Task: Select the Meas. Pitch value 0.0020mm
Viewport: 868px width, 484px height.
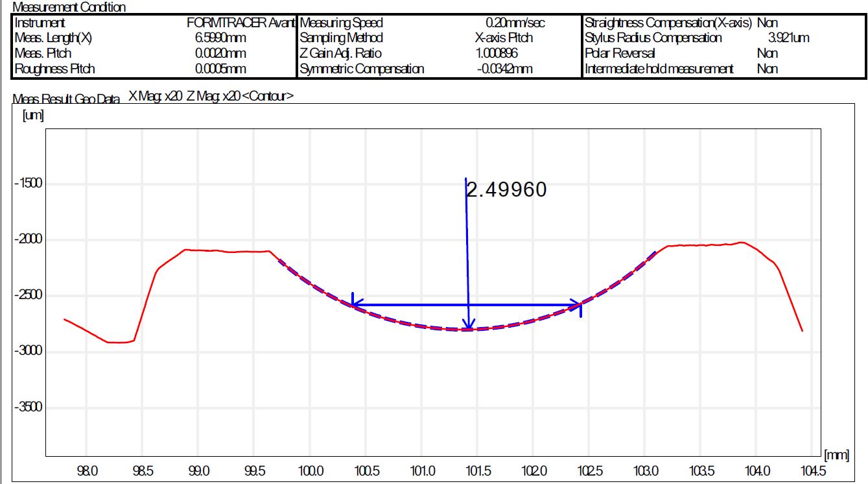Action: click(x=220, y=53)
